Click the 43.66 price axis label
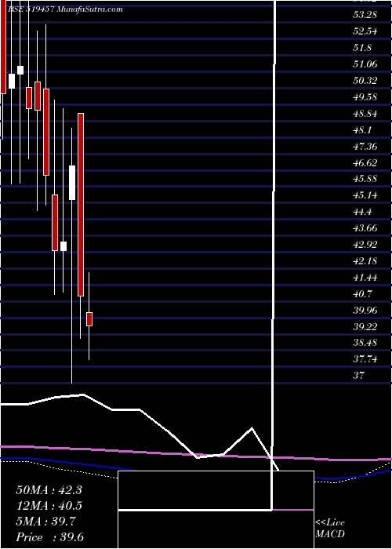Image resolution: width=392 pixels, height=549 pixels. tap(365, 228)
